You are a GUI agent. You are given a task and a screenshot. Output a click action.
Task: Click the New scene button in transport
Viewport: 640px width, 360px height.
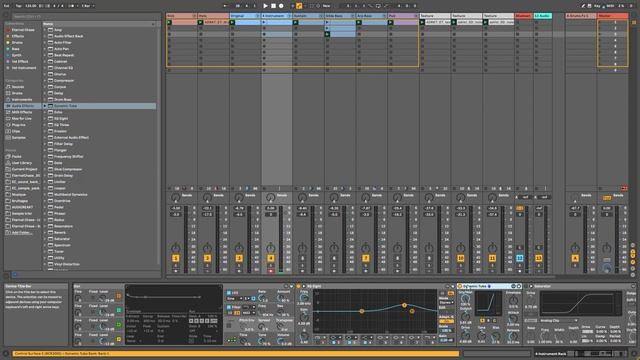(x=327, y=6)
